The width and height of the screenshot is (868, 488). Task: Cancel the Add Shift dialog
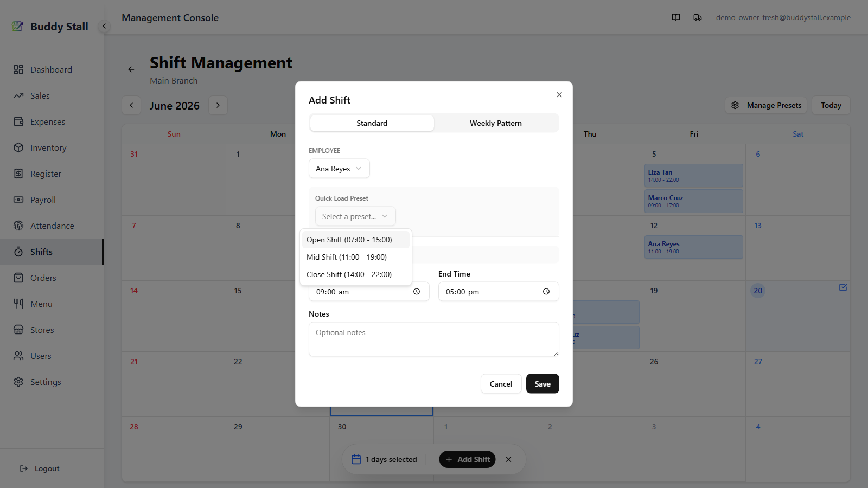(x=501, y=384)
